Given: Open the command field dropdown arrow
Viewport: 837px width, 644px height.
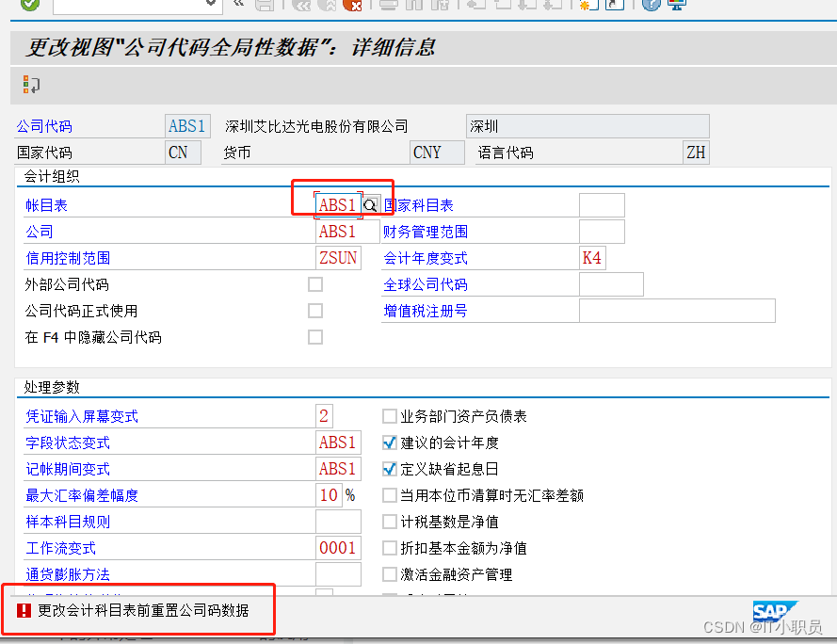Looking at the screenshot, I should (211, 3).
